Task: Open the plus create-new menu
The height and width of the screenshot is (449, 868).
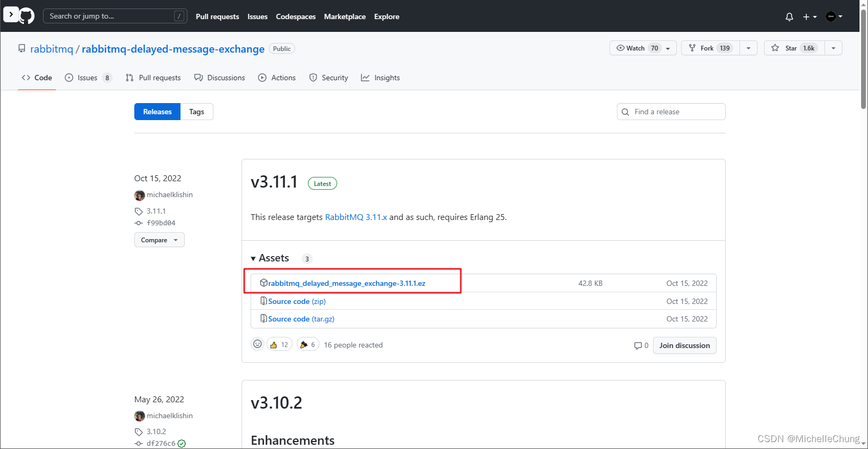Action: pyautogui.click(x=810, y=16)
